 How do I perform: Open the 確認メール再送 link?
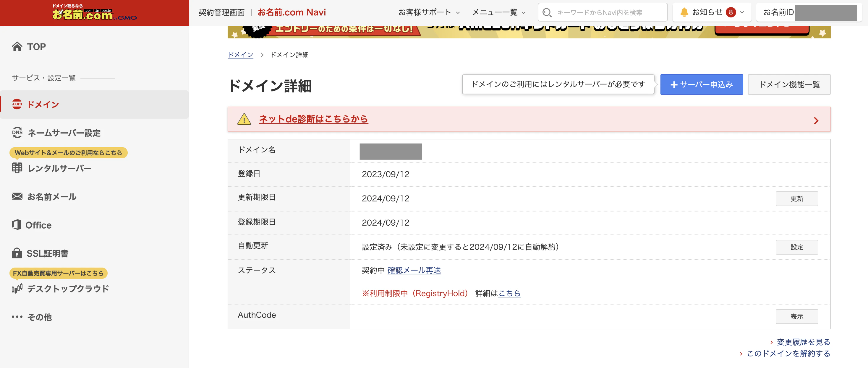tap(414, 270)
